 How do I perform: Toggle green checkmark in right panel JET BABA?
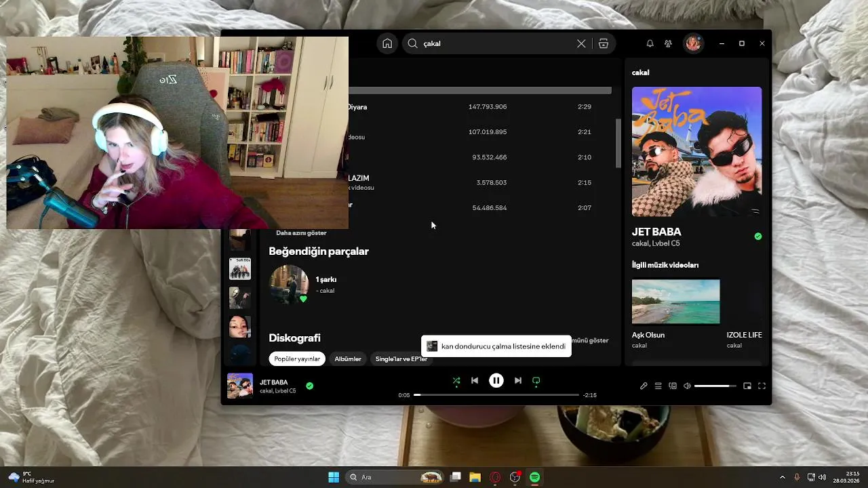(x=758, y=237)
